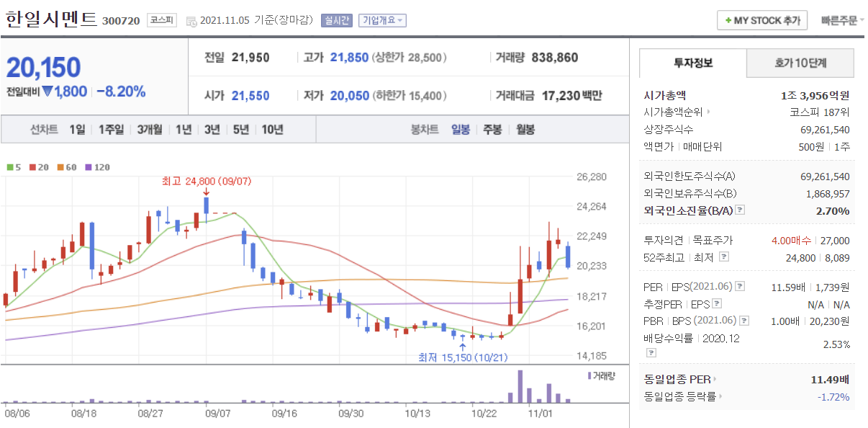Click the MY STOCK 추가 button
The image size is (868, 428).
(762, 20)
